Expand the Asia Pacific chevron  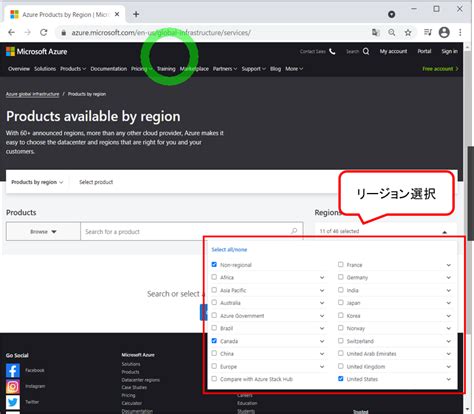[322, 290]
